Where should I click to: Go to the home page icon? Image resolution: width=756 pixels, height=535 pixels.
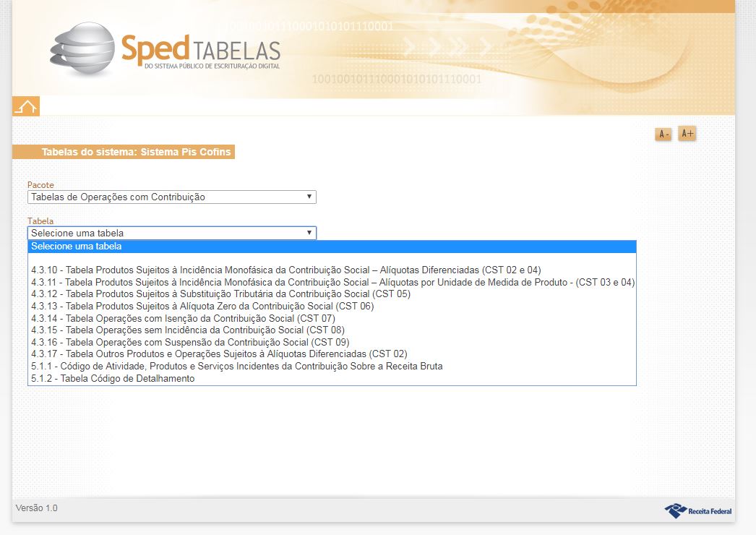(26, 106)
